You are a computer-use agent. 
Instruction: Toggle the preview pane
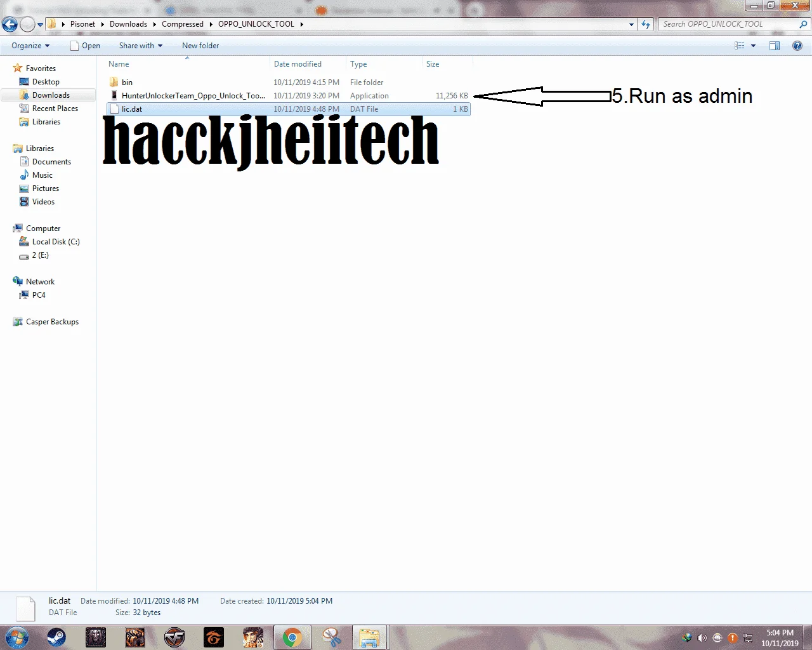click(x=775, y=46)
